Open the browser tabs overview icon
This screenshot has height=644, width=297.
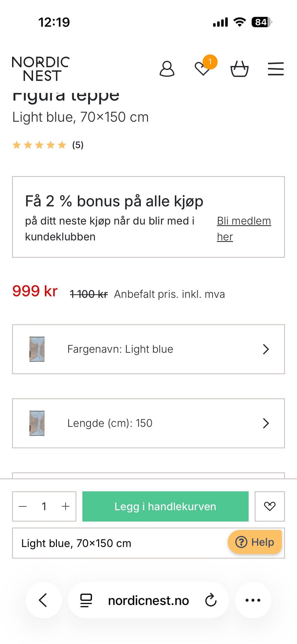(86, 600)
